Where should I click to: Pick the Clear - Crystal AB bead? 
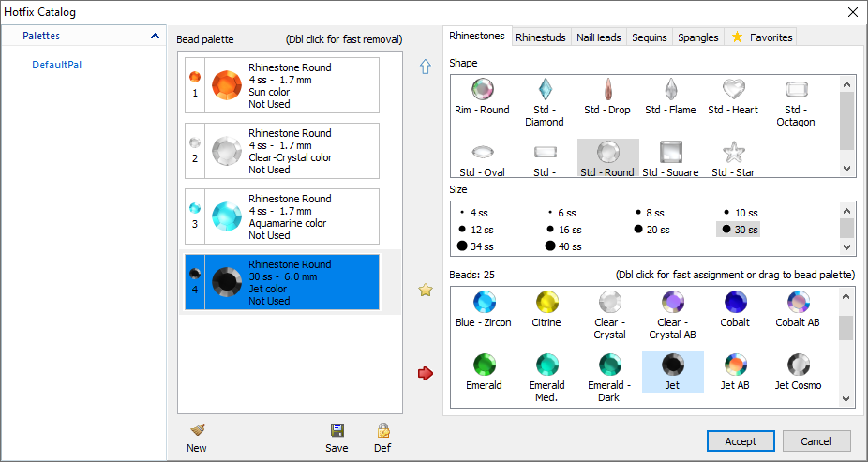pos(673,316)
